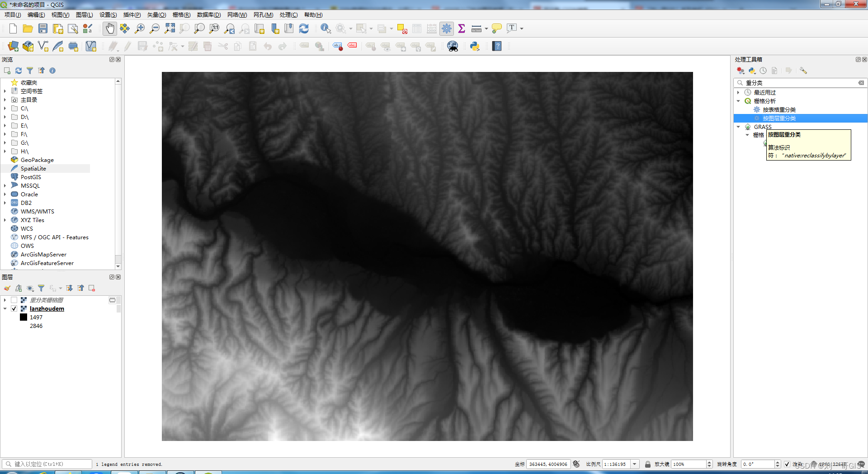Open Processing options wrench icon
This screenshot has height=474, width=868.
coord(803,71)
